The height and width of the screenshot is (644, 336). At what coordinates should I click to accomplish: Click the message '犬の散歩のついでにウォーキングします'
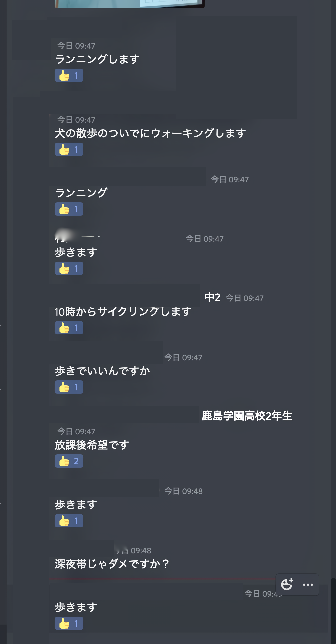(150, 133)
